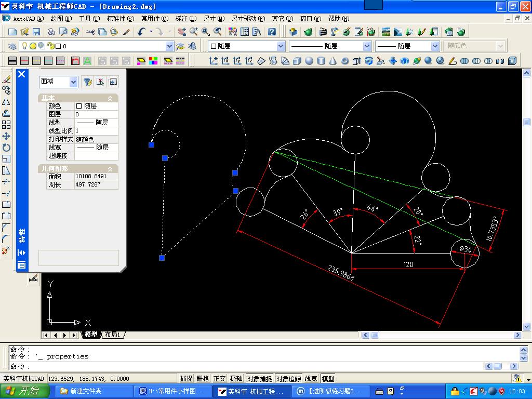The height and width of the screenshot is (399, 532).
Task: Click the Cone solid tool icon
Action: click(x=333, y=61)
